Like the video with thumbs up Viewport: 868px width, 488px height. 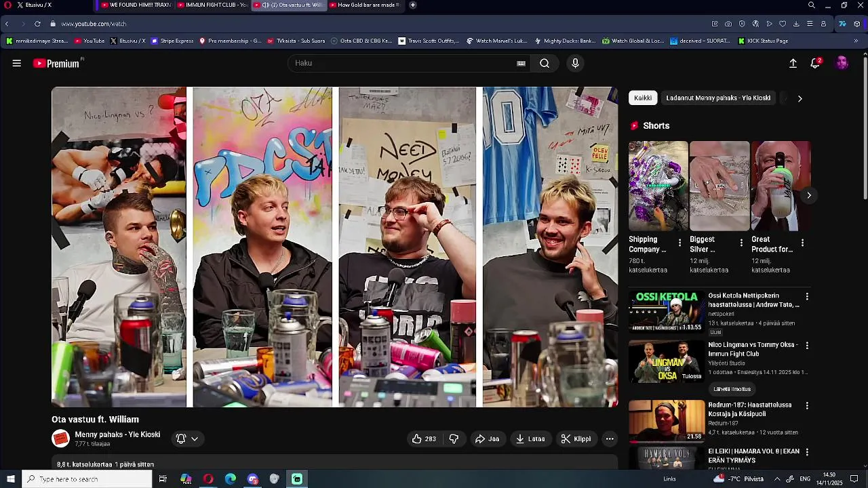[x=424, y=439]
